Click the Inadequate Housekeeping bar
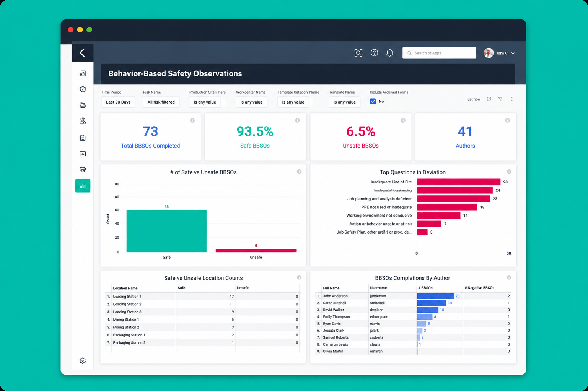Image resolution: width=588 pixels, height=391 pixels. click(x=454, y=190)
